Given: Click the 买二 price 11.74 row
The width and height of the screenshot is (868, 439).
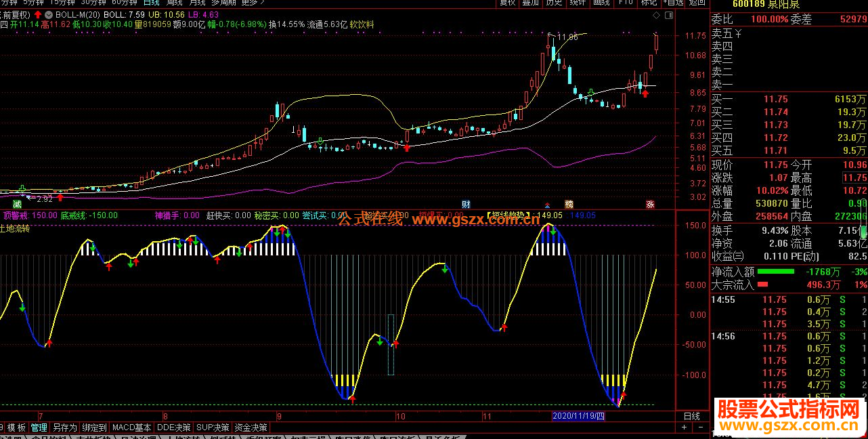Looking at the screenshot, I should pyautogui.click(x=789, y=112).
